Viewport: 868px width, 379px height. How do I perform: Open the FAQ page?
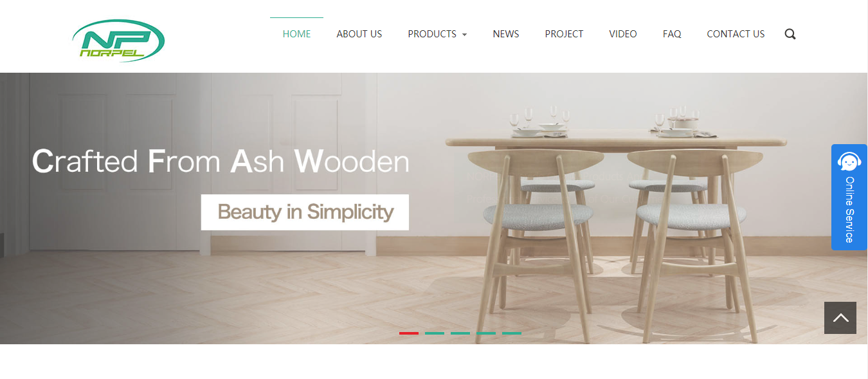point(672,34)
